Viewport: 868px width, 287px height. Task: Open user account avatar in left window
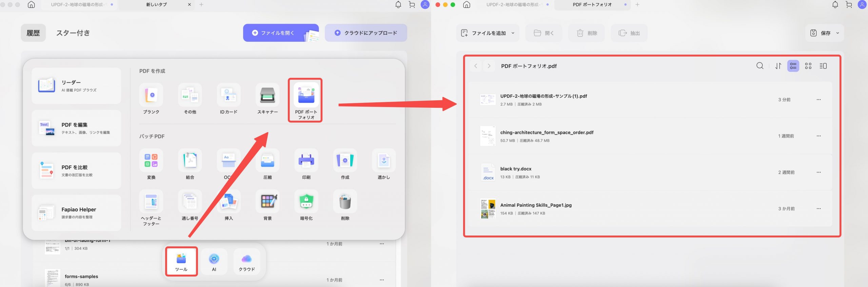(425, 5)
